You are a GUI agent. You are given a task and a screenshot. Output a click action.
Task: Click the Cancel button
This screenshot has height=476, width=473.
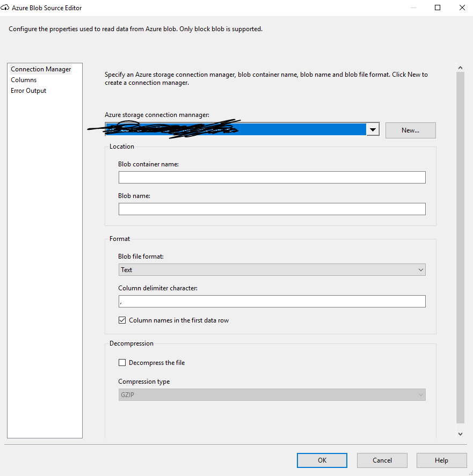(x=382, y=460)
